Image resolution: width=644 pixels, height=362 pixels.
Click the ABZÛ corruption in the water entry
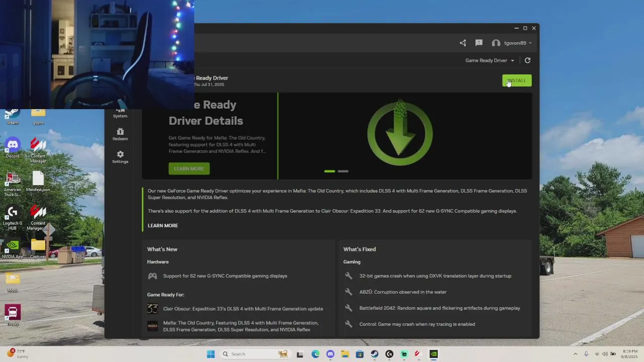(x=403, y=292)
